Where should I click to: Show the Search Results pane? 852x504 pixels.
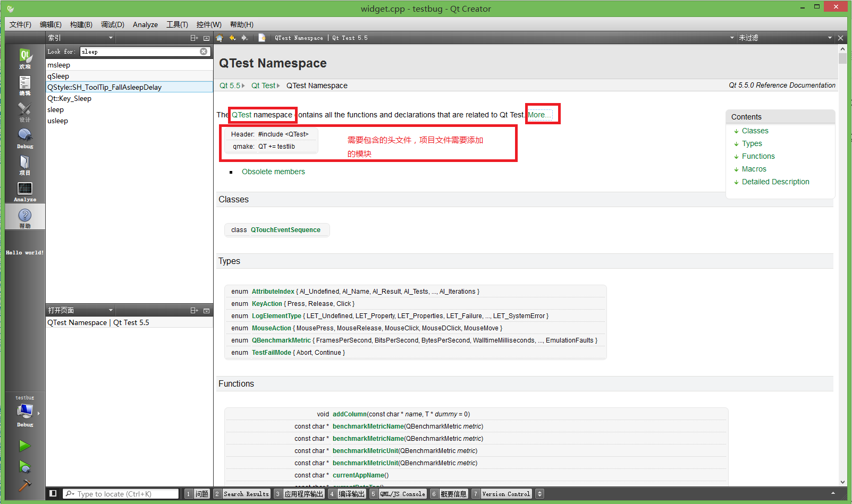pos(242,493)
